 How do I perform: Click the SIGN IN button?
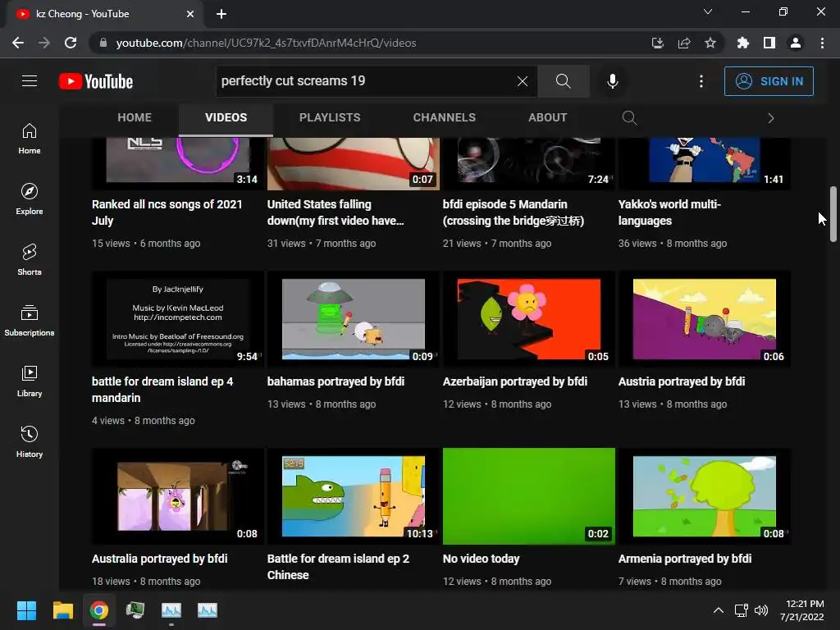769,81
